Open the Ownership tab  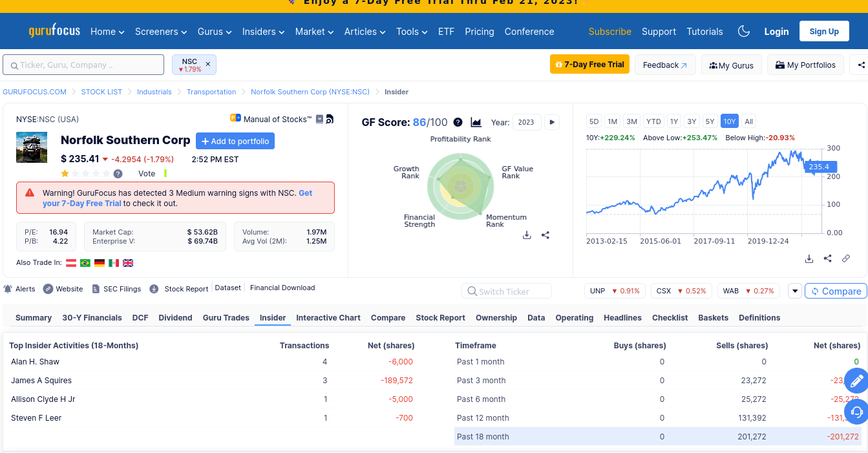496,318
